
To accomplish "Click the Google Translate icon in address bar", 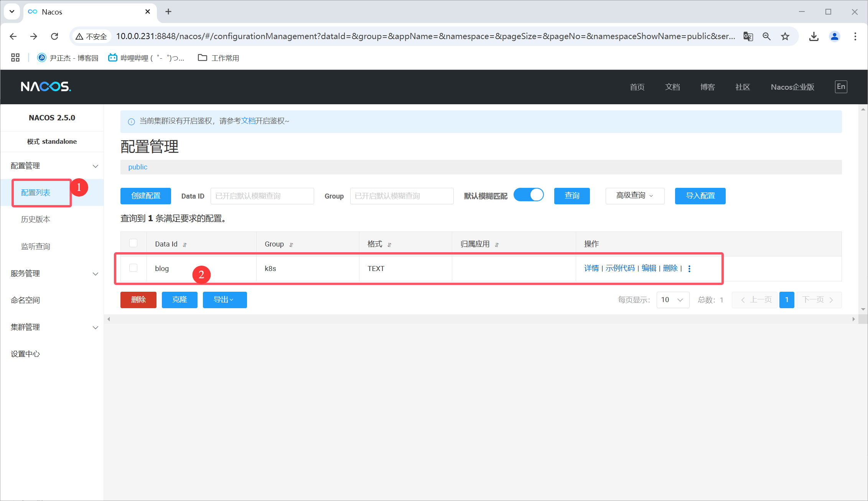I will pyautogui.click(x=748, y=36).
